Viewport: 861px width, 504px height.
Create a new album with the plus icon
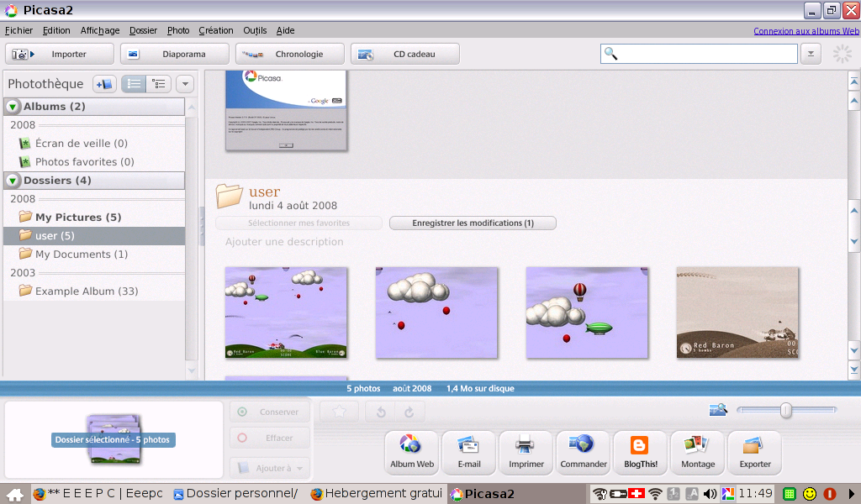(x=104, y=84)
